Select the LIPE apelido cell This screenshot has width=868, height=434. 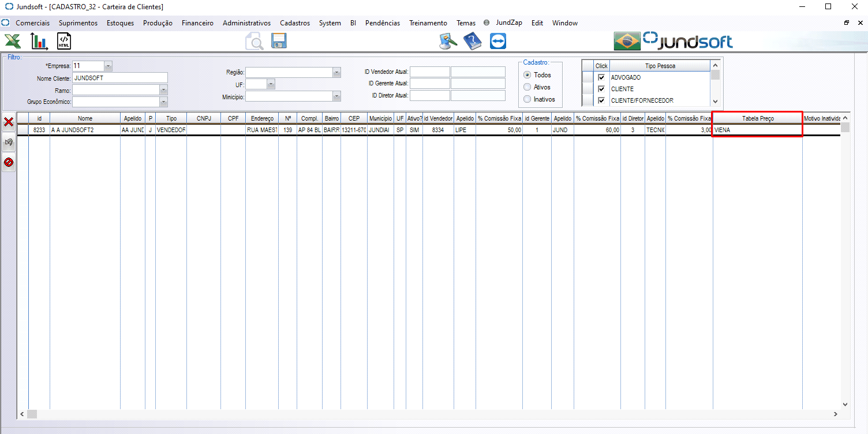point(465,130)
